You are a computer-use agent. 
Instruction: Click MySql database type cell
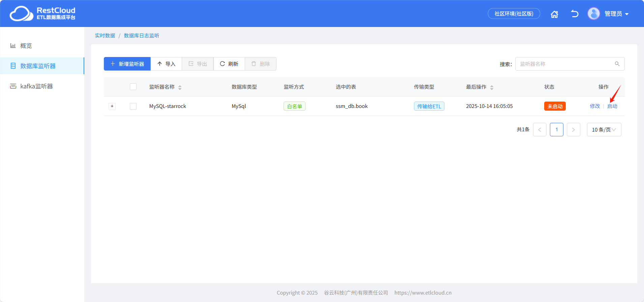point(239,106)
